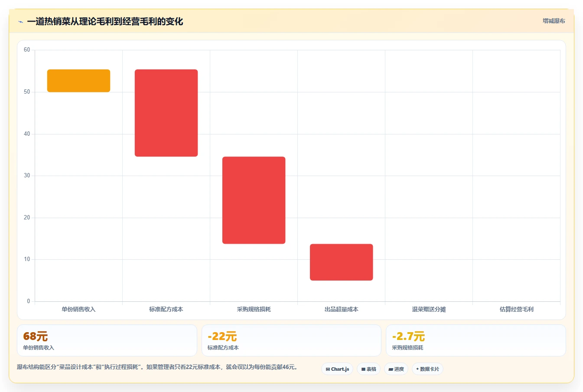Click the -2.7元 purchase loss card
583x392 pixels.
(x=476, y=340)
